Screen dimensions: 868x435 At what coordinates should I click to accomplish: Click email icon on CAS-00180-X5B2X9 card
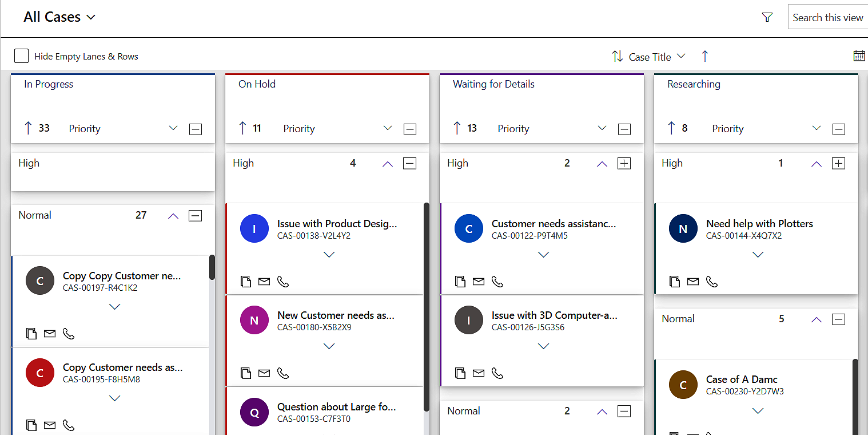(264, 373)
